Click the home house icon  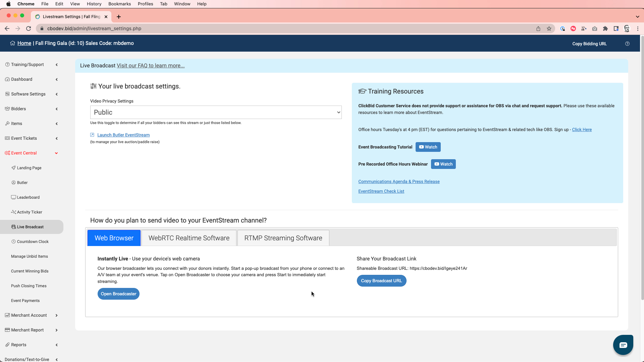click(x=12, y=43)
